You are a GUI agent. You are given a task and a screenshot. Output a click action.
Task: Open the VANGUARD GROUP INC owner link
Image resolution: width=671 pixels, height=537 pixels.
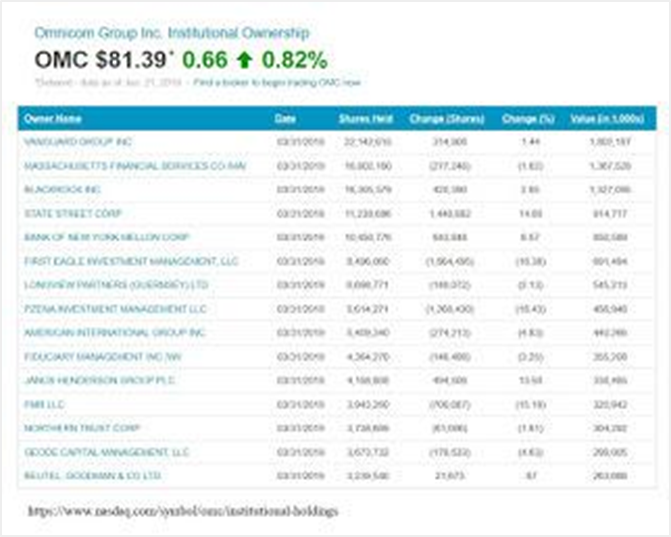pos(78,142)
